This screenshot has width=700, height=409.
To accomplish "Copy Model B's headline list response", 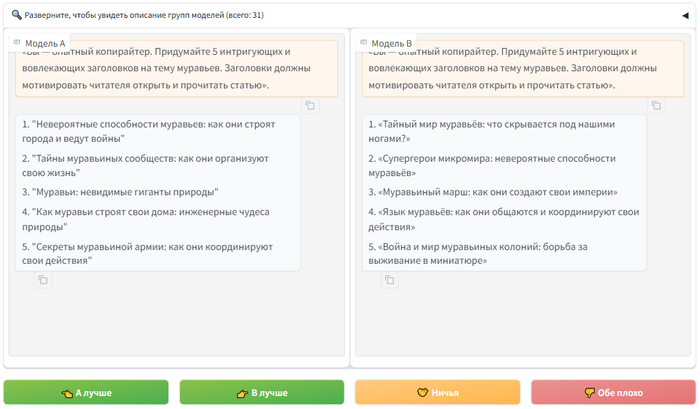I will point(389,280).
